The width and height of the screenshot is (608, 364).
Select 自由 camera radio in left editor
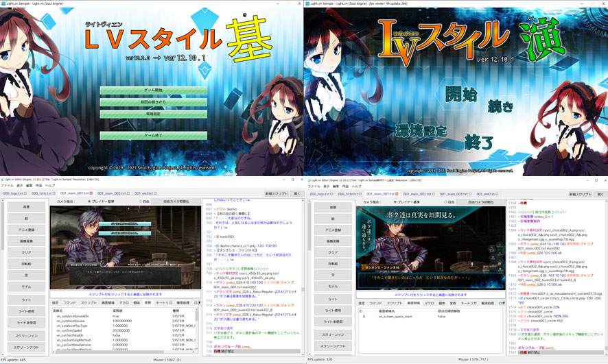point(140,202)
